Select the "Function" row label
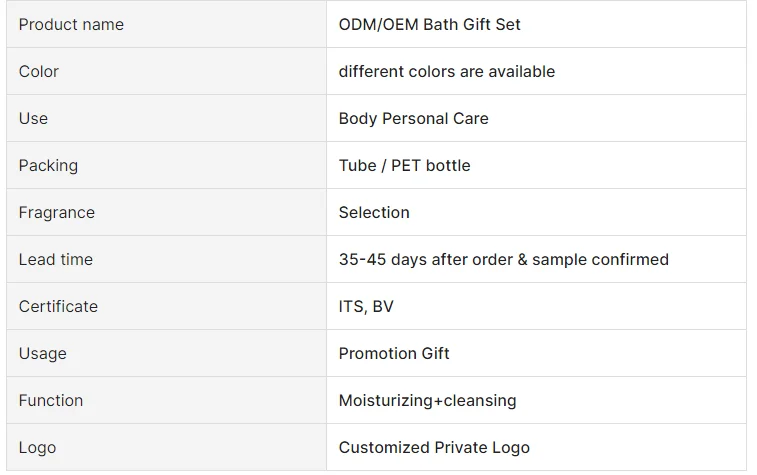This screenshot has width=757, height=475. pos(51,400)
